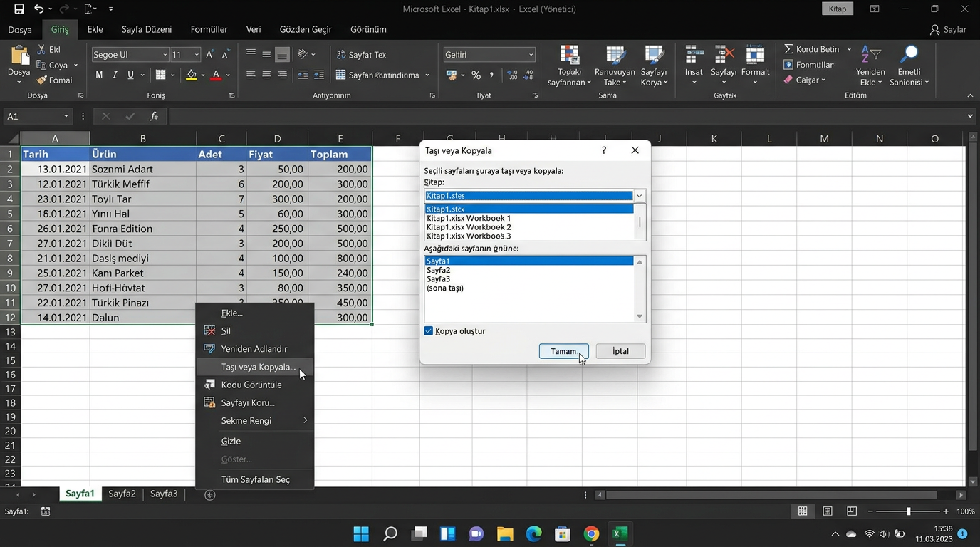Open the number format dropdown

(531, 55)
